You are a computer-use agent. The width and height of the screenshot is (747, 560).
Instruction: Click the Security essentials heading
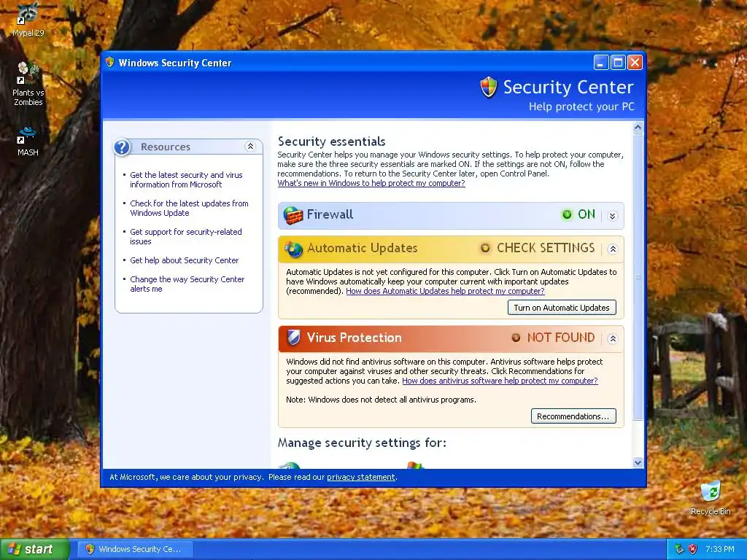click(x=332, y=141)
